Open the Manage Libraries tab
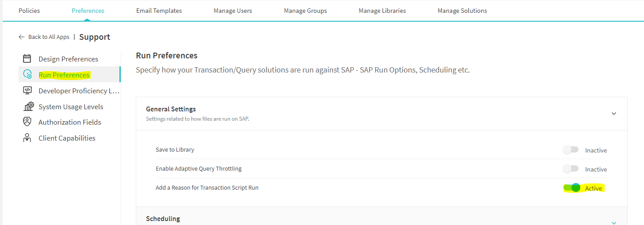Screen dimensions: 644x225 [382, 11]
